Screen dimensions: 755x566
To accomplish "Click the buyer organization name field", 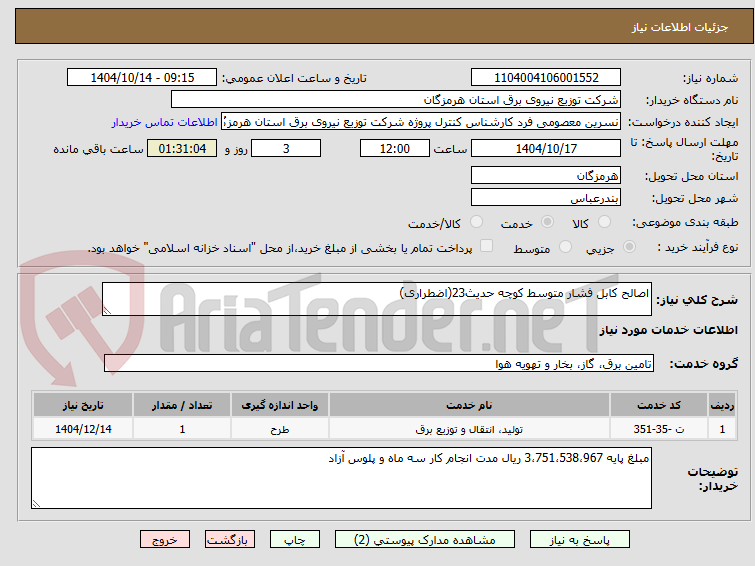I will coord(396,100).
